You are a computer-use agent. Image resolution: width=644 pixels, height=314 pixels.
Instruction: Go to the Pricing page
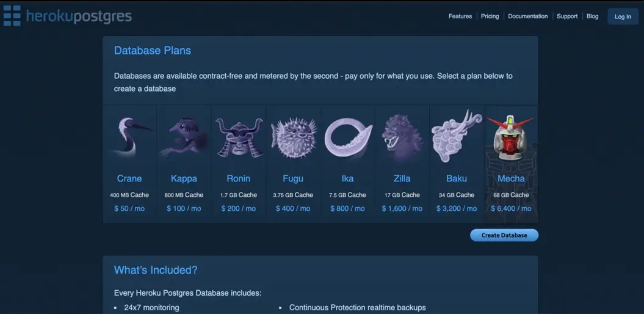tap(490, 16)
